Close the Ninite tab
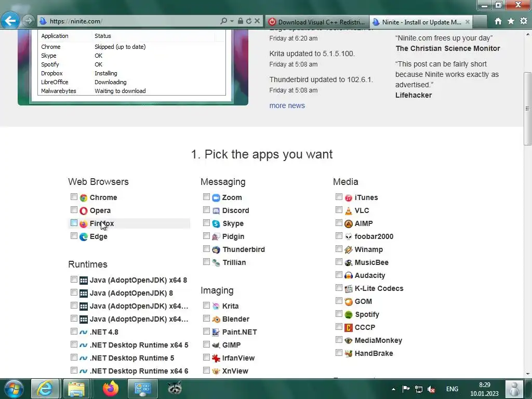The image size is (532, 399). [x=468, y=22]
